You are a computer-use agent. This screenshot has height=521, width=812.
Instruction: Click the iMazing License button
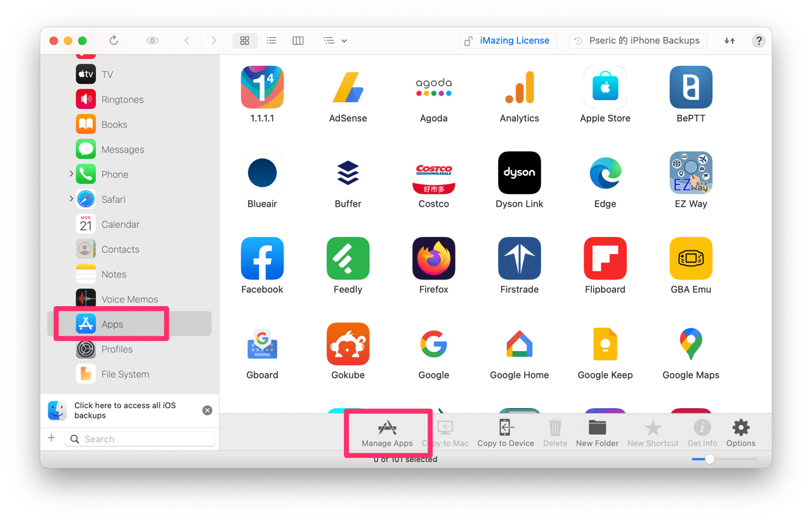click(508, 41)
